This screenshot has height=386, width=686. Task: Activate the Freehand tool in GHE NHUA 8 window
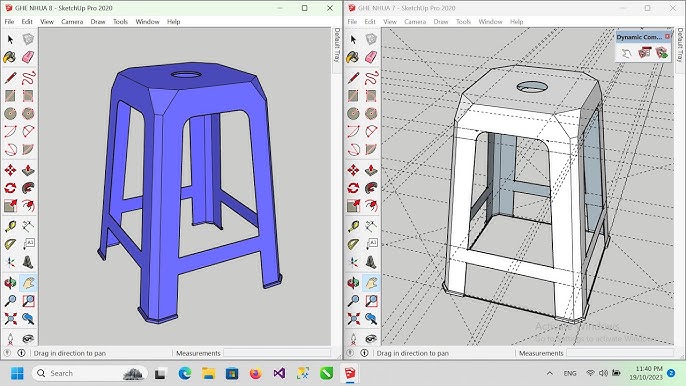(28, 78)
